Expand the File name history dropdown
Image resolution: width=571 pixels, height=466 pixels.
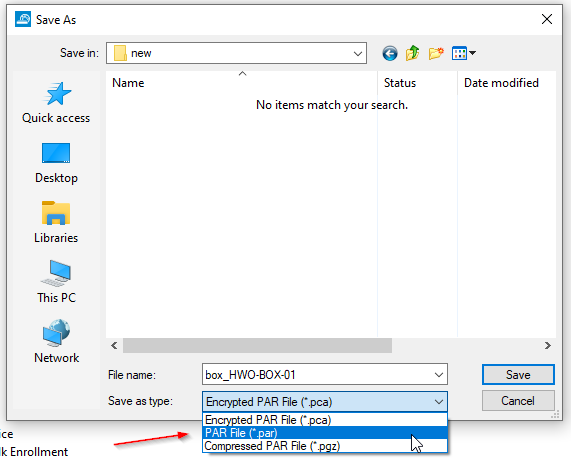pyautogui.click(x=439, y=374)
